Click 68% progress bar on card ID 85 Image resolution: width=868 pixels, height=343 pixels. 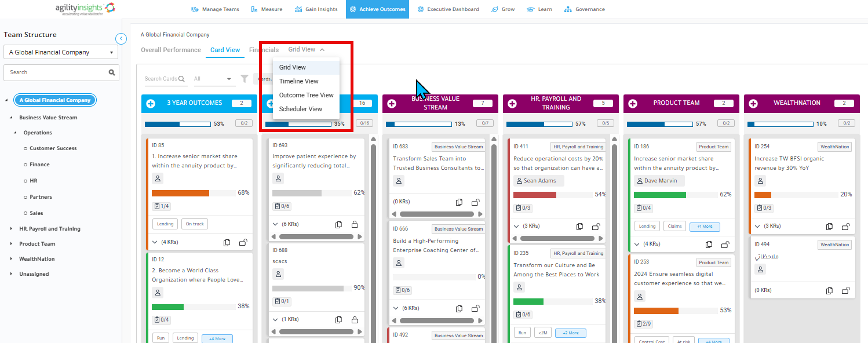[x=194, y=193]
